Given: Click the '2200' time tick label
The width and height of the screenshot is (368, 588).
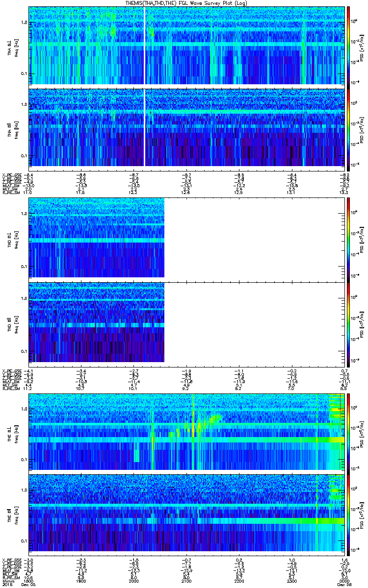Looking at the screenshot, I should (x=238, y=581).
